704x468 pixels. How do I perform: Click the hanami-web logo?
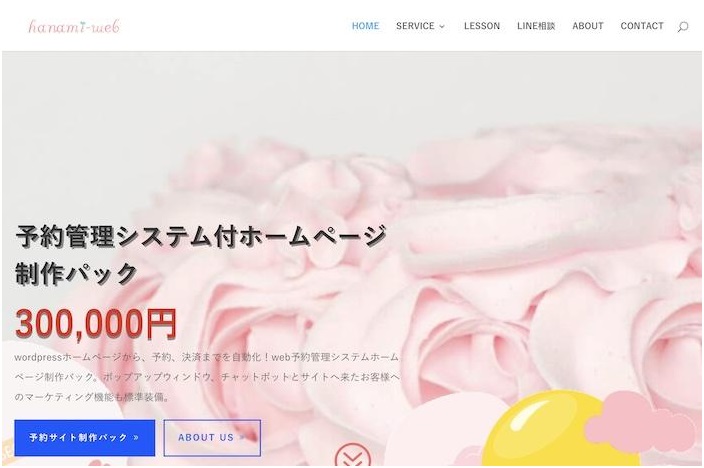tap(74, 26)
